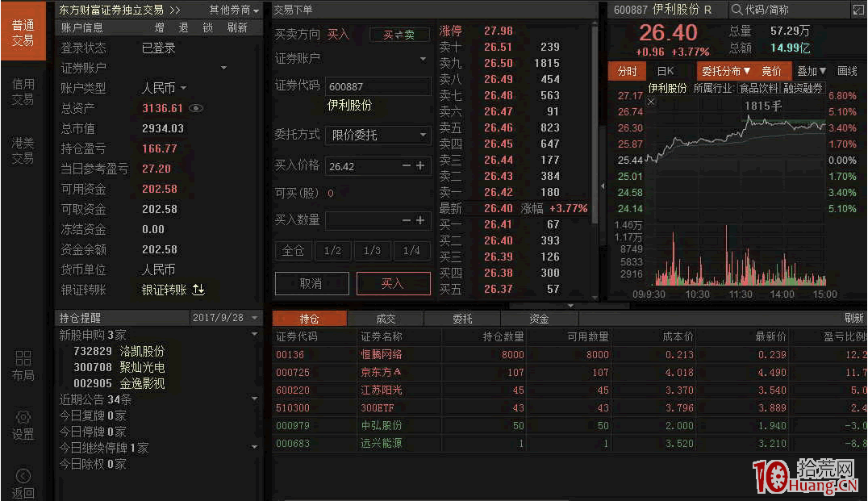
Task: Select the 京东方A holdings row
Action: click(x=570, y=373)
